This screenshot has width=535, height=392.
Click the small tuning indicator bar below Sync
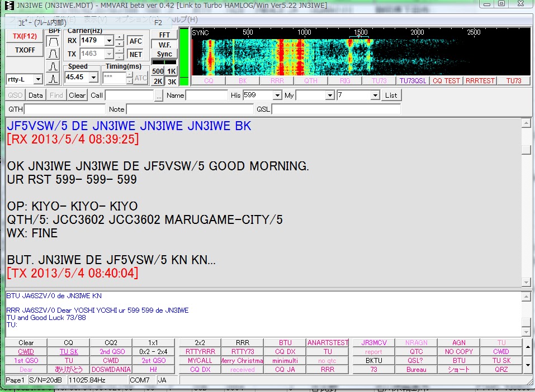164,63
